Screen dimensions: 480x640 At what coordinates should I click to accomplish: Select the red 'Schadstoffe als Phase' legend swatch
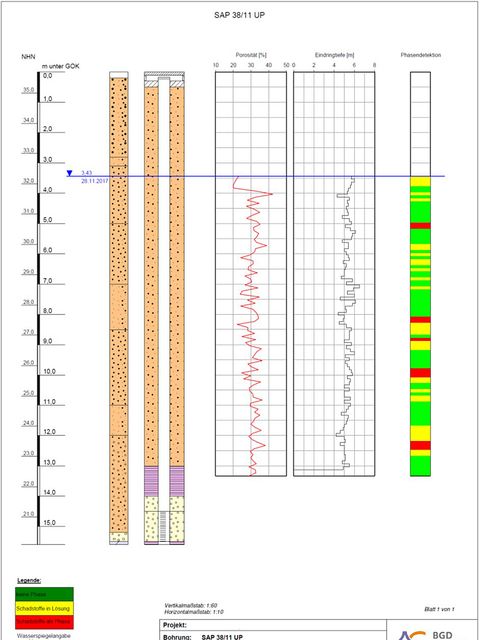[x=44, y=622]
